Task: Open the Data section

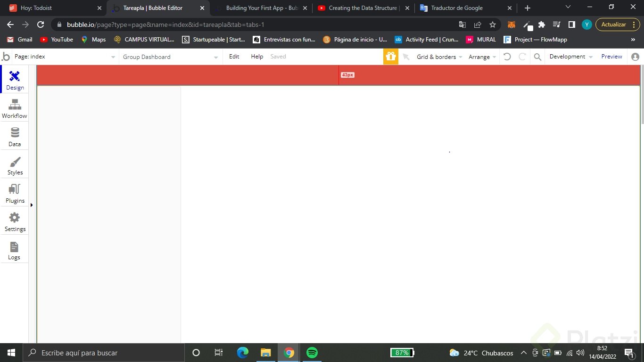Action: [15, 136]
